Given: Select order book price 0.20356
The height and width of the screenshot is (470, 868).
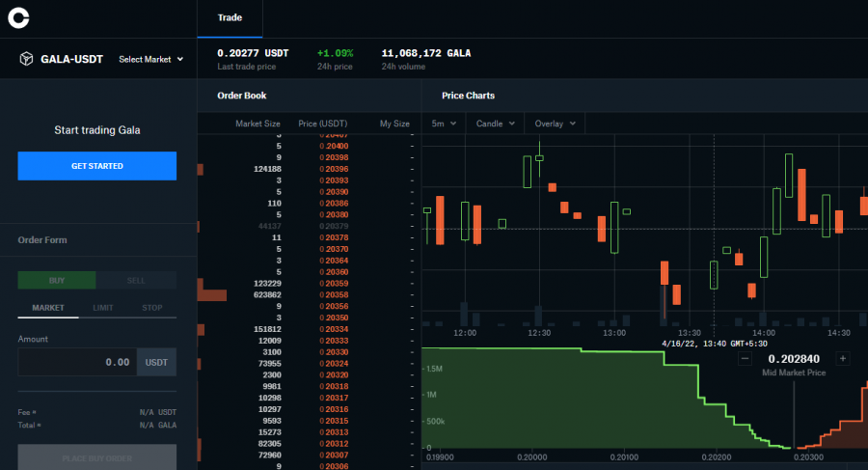Looking at the screenshot, I should click(x=334, y=307).
